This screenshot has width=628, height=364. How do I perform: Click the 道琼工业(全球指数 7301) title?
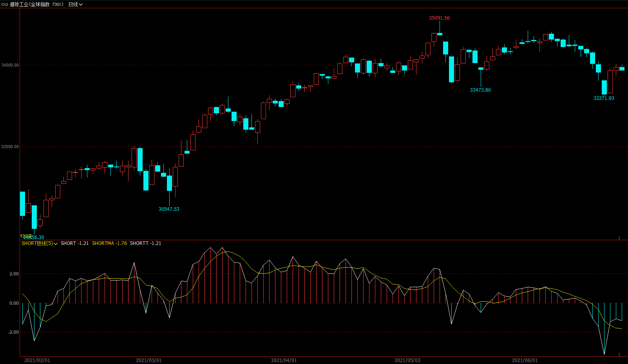pyautogui.click(x=36, y=4)
